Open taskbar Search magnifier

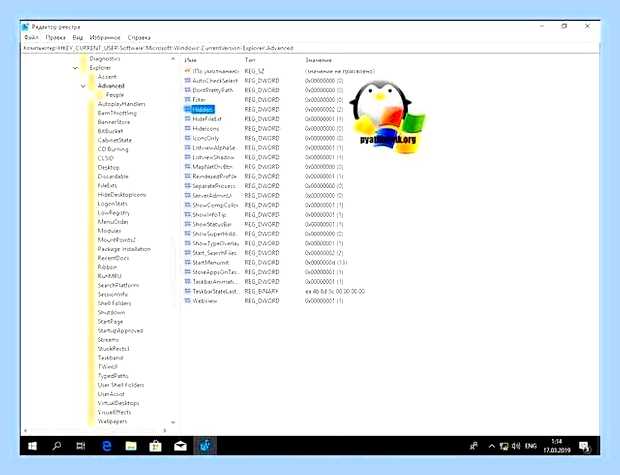(57, 446)
